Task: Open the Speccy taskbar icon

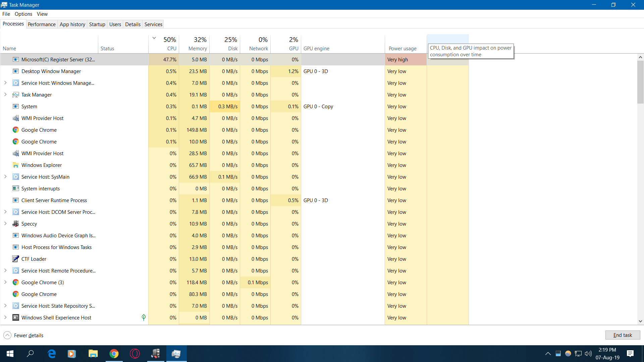Action: tap(155, 354)
